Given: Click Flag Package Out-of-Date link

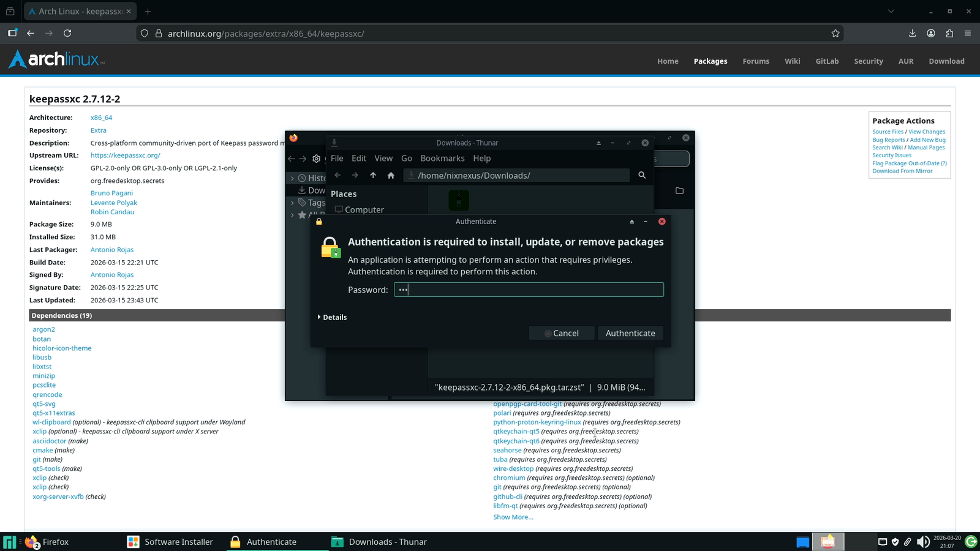Looking at the screenshot, I should pyautogui.click(x=910, y=163).
